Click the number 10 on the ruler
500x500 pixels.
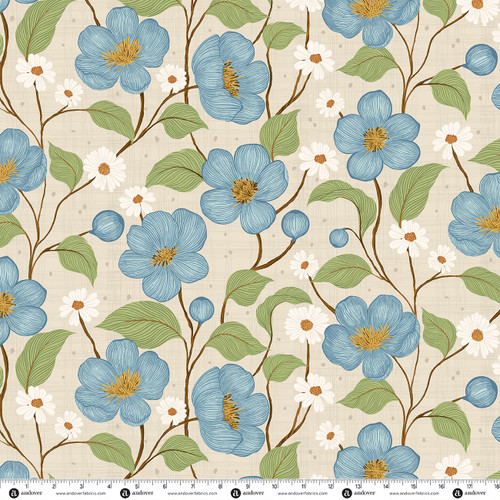(x=274, y=487)
